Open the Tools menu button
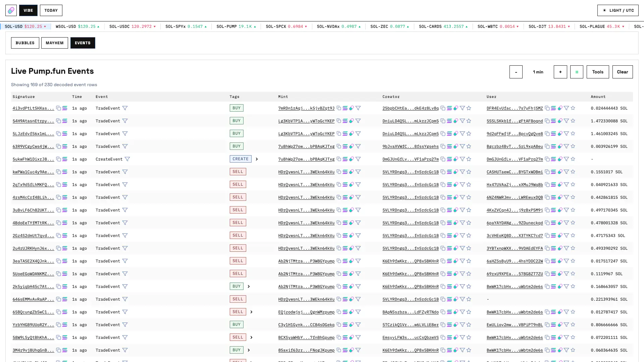Viewport: 644px width, 362px height. pos(598,72)
